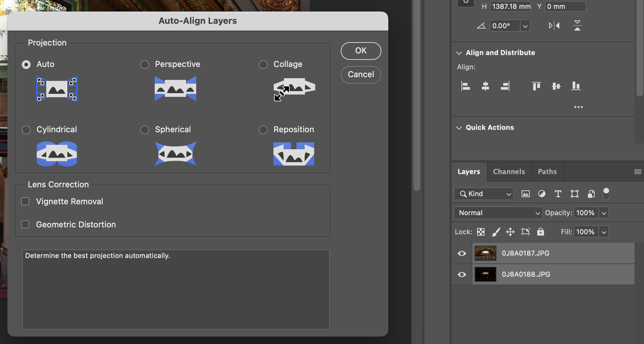Enable the Vignette Removal checkbox
Viewport: 644px width, 344px height.
tap(26, 202)
